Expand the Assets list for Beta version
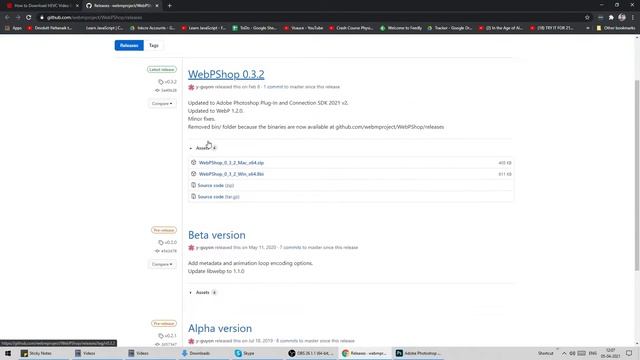This screenshot has height=360, width=640. tap(202, 292)
